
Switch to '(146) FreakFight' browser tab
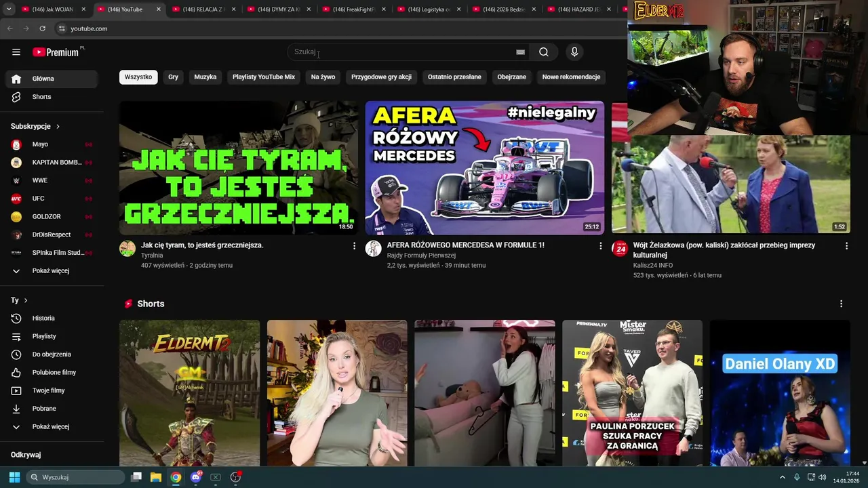[x=353, y=9]
